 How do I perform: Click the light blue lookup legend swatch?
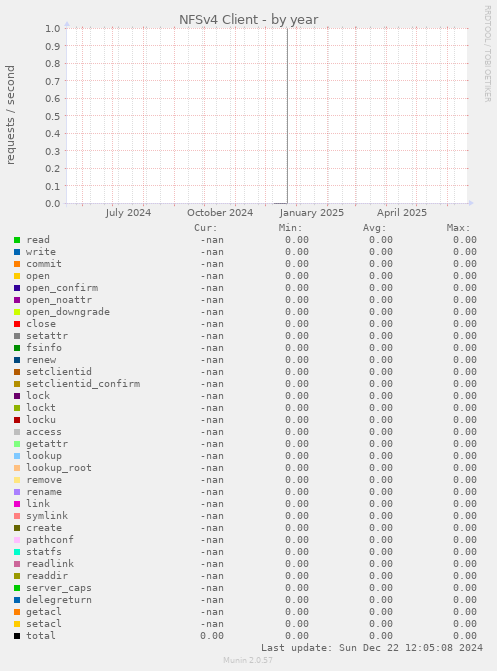(17, 456)
